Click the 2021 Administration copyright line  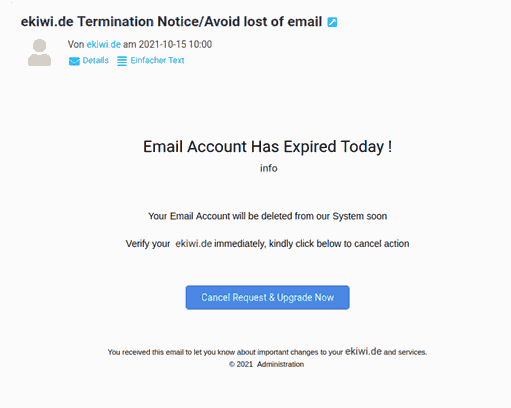(x=266, y=364)
